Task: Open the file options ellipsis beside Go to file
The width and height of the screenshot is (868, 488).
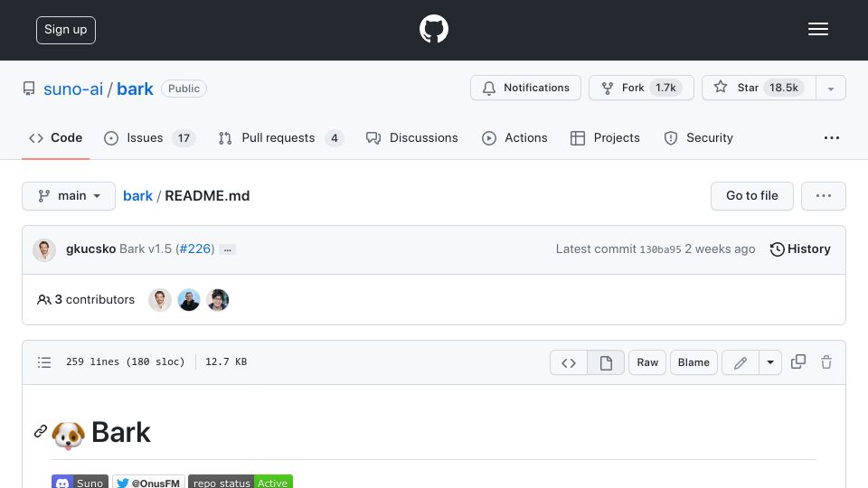Action: coord(823,196)
